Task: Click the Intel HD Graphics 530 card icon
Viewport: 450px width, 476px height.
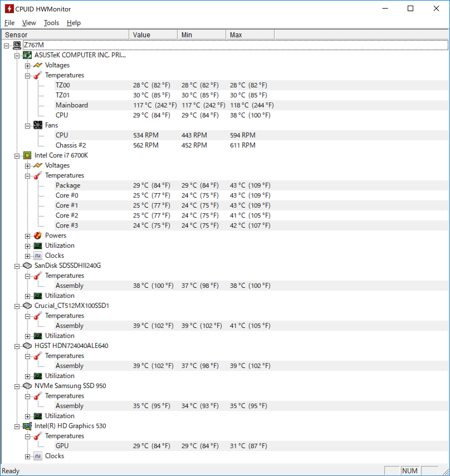Action: pyautogui.click(x=27, y=426)
